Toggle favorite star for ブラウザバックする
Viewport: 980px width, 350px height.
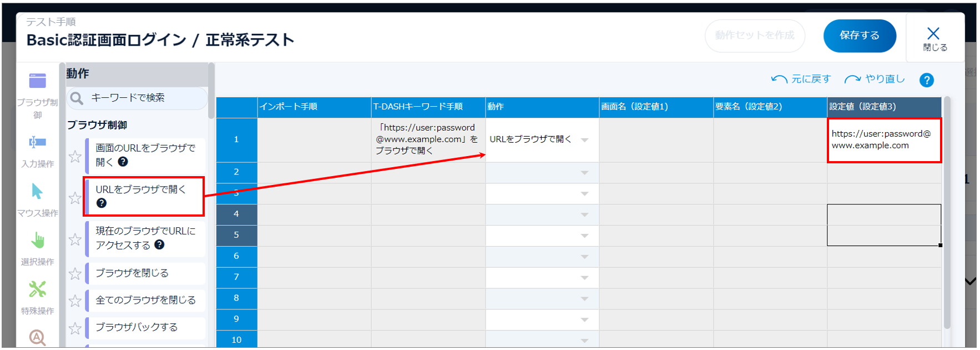(75, 328)
